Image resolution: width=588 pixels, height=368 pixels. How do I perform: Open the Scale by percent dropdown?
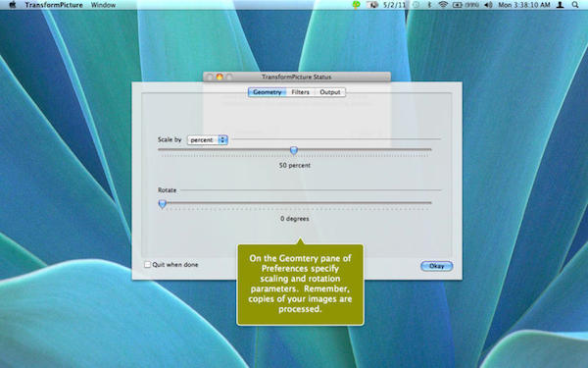208,139
